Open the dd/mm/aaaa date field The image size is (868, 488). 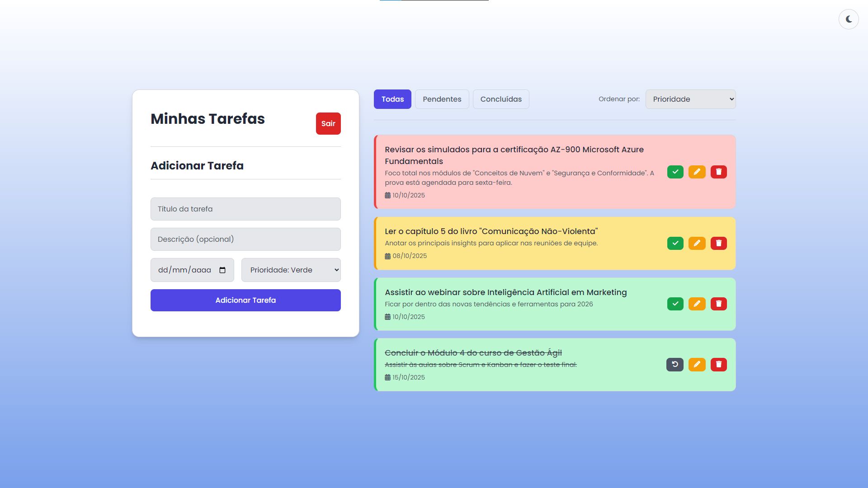(185, 269)
